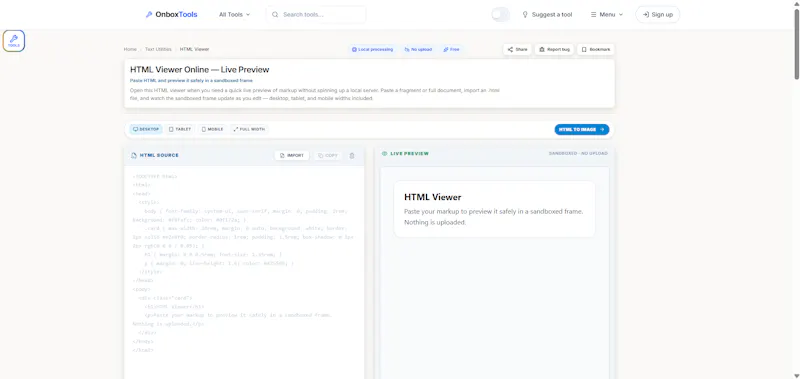The image size is (800, 379).
Task: Open the OnboxTools home logo
Action: [x=171, y=14]
